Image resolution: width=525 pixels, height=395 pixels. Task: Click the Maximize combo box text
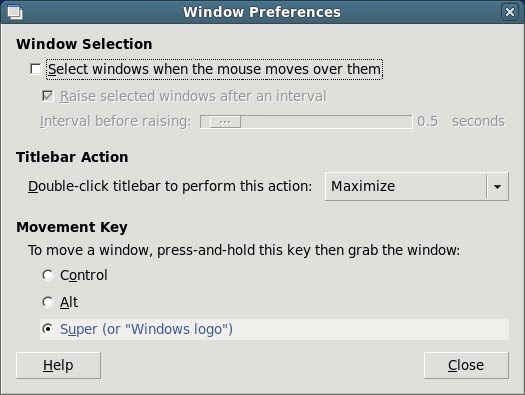click(x=363, y=186)
